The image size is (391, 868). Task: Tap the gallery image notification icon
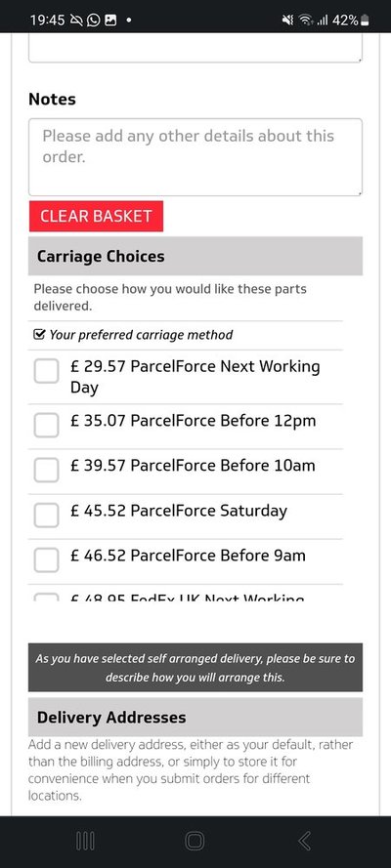pyautogui.click(x=110, y=21)
